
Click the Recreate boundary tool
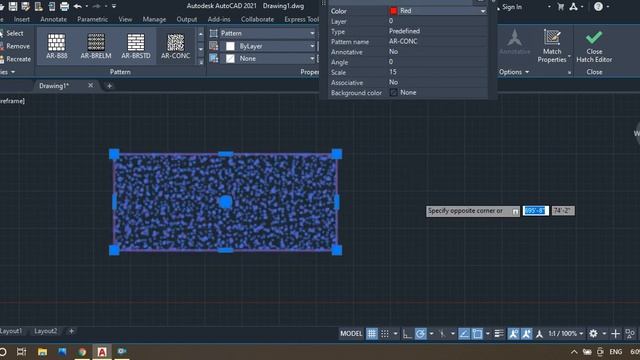coord(16,59)
